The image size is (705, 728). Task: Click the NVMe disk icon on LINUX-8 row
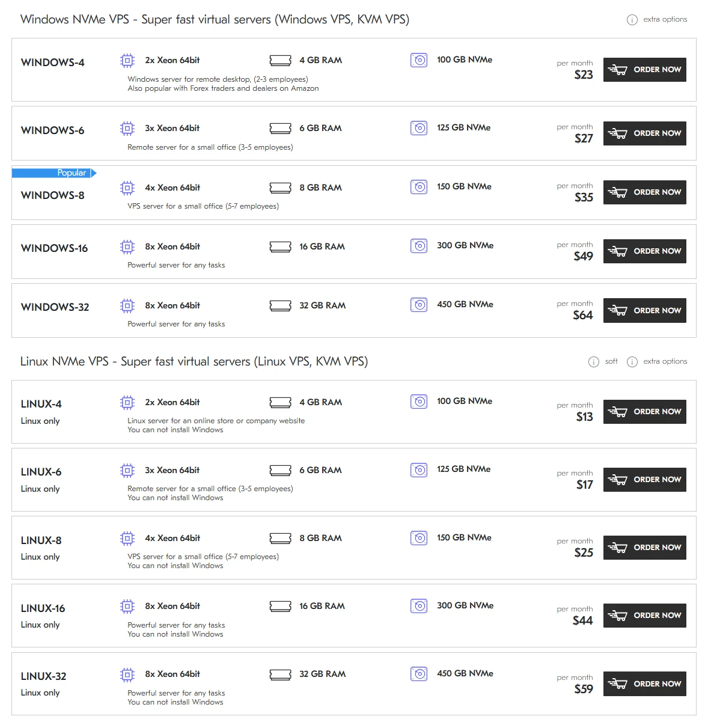(x=419, y=538)
